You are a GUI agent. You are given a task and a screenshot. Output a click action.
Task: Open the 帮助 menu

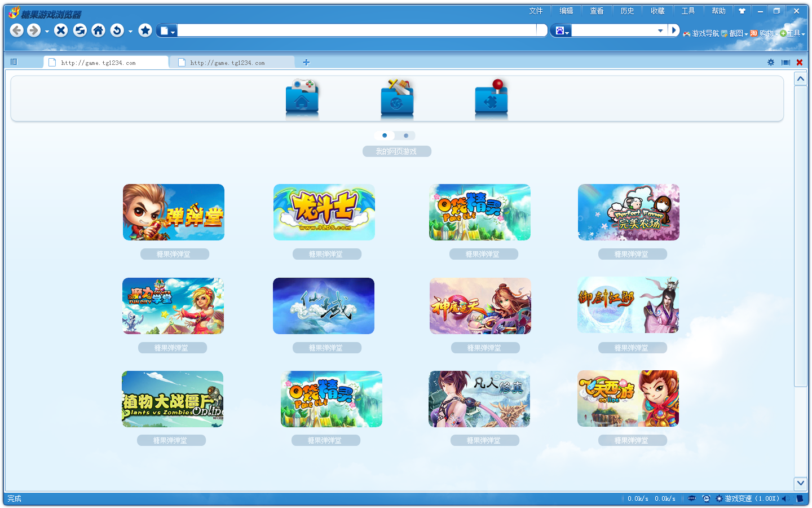tap(719, 11)
